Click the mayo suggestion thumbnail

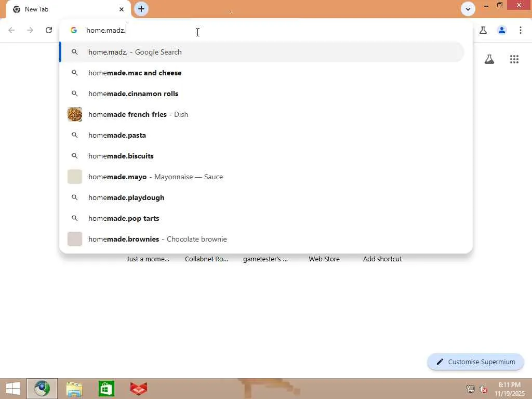coord(75,177)
